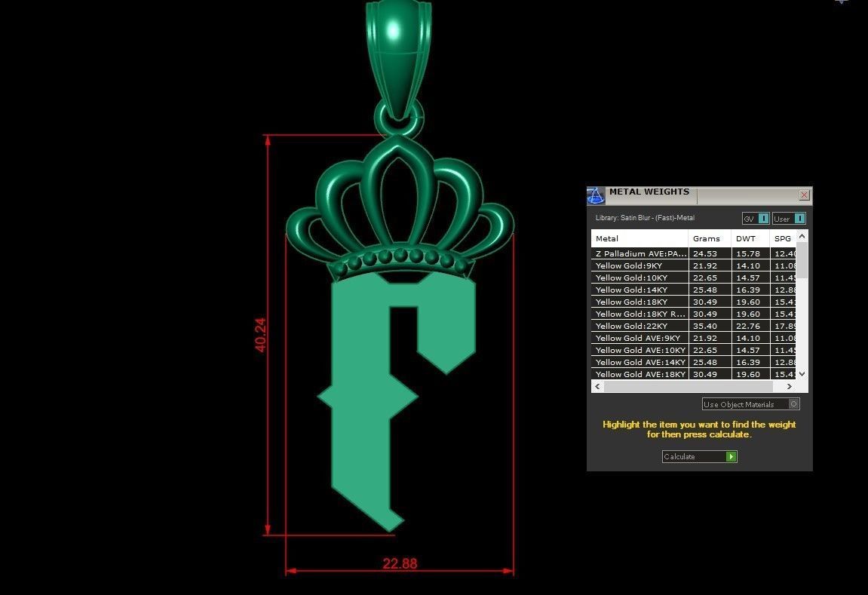Select the Yellow Gold:9KY row
Image resolution: width=868 pixels, height=595 pixels.
tap(694, 265)
